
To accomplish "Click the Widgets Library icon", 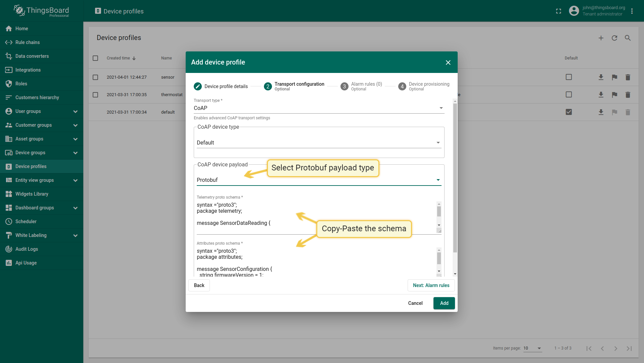I will (x=9, y=194).
